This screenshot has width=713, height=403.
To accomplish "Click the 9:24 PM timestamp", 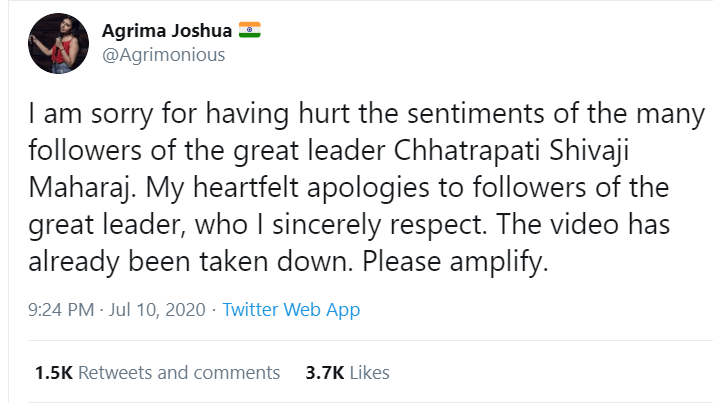I will 64,310.
